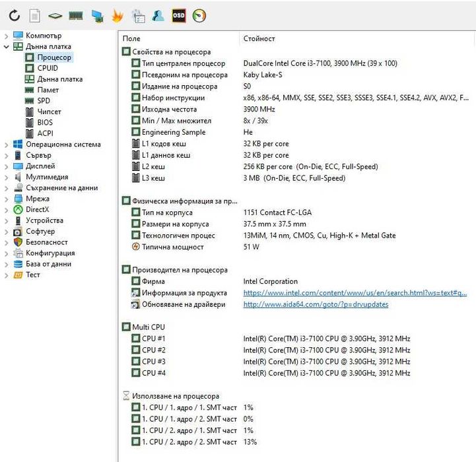Select the Тест tree node
This screenshot has height=462, width=476.
(x=32, y=275)
